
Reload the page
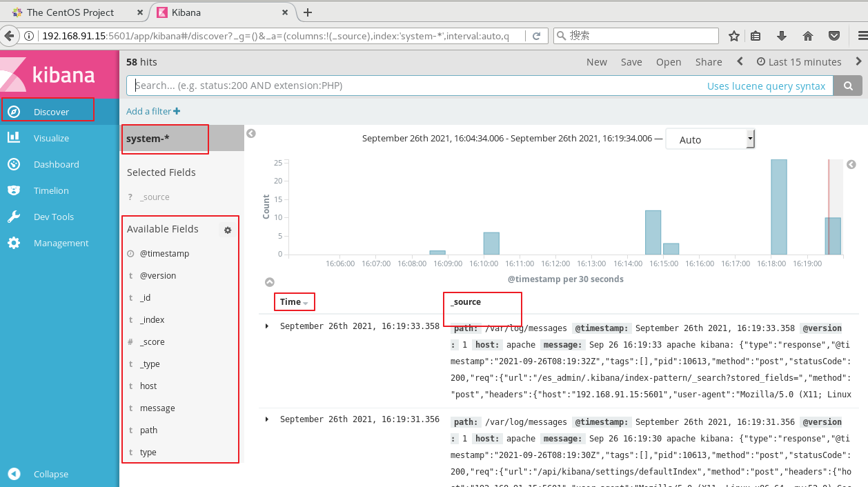tap(537, 36)
